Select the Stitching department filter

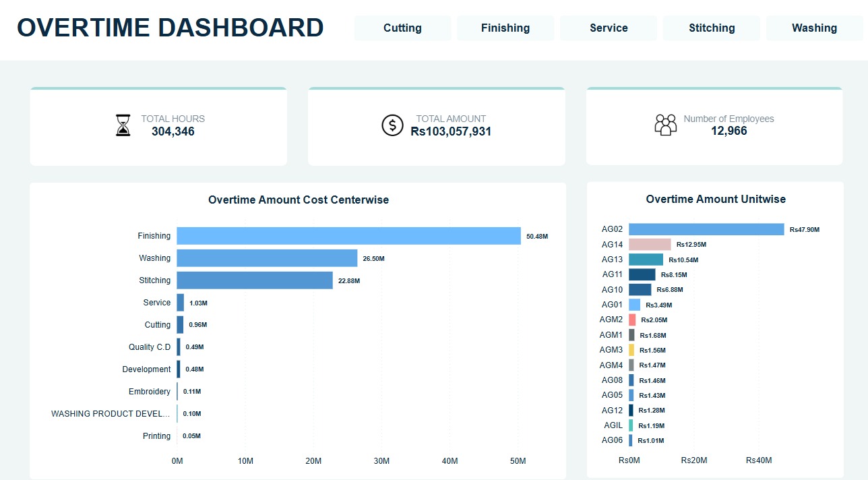[x=711, y=28]
